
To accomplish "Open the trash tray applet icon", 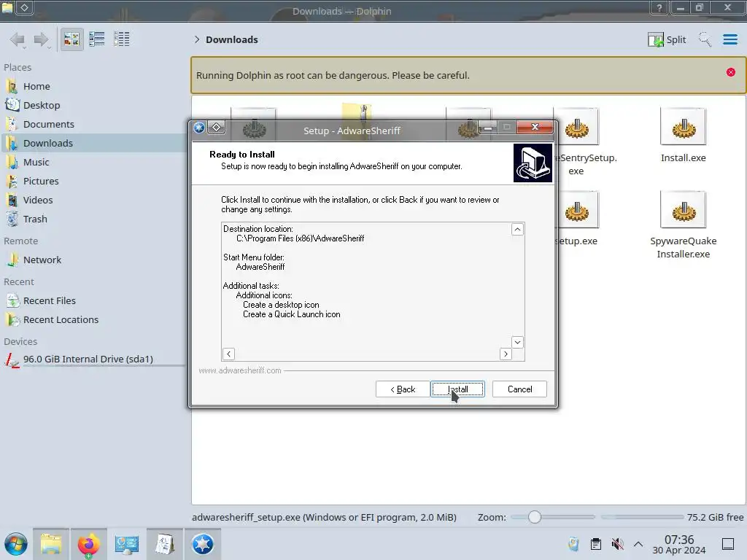I will coord(573,544).
